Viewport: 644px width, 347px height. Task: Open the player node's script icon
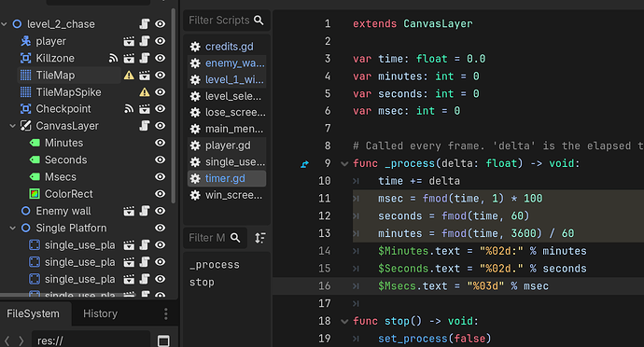click(x=145, y=41)
